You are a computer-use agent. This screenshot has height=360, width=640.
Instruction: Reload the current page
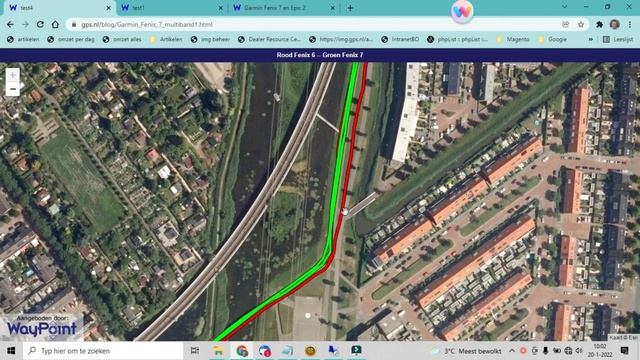40,24
